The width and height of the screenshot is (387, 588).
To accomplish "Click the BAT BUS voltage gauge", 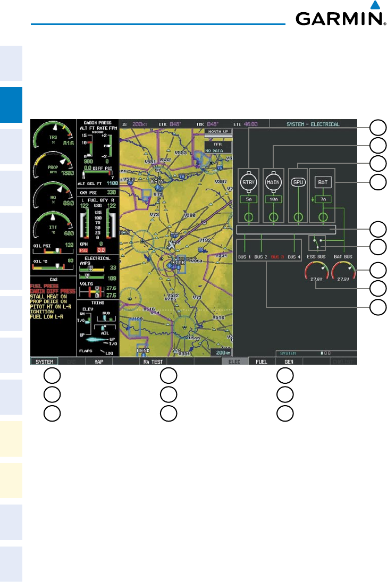I will (x=343, y=272).
